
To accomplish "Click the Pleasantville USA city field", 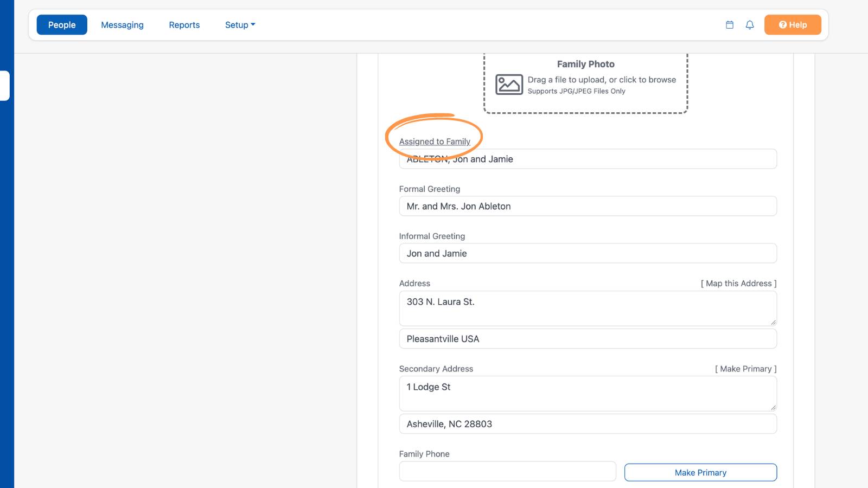I will point(588,339).
